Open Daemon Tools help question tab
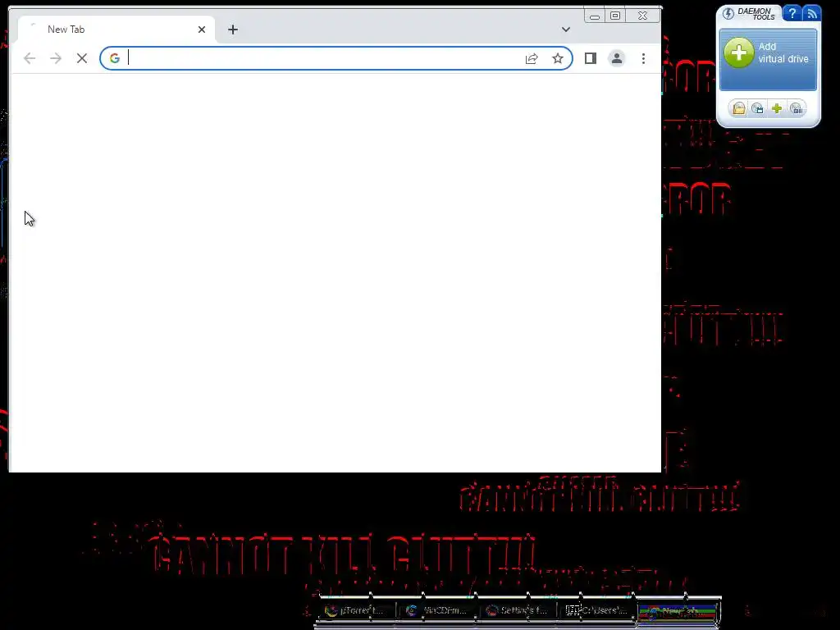This screenshot has height=630, width=840. [792, 13]
